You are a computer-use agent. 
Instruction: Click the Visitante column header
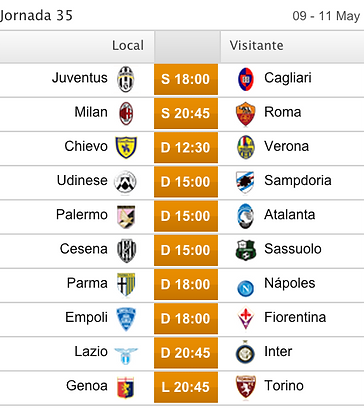tap(256, 46)
